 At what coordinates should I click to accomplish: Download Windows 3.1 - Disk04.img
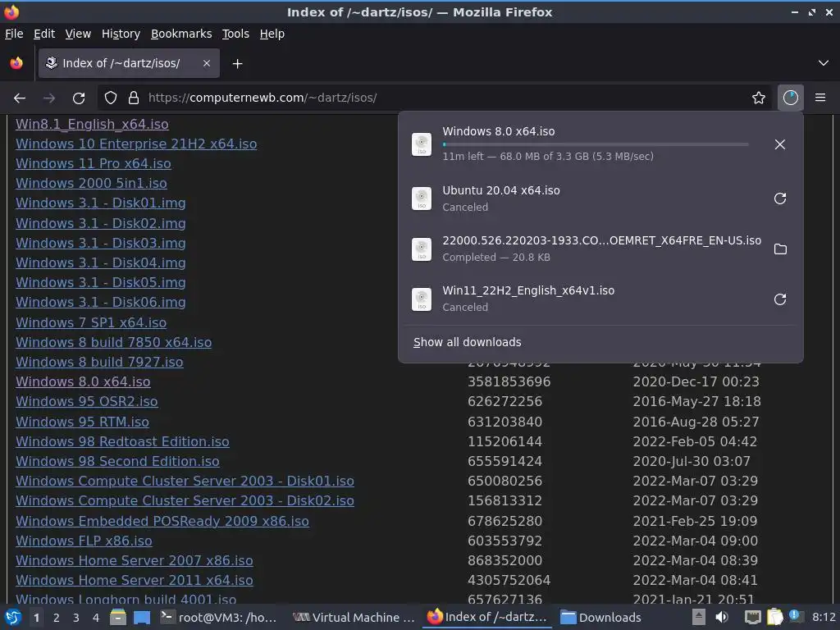pos(101,263)
